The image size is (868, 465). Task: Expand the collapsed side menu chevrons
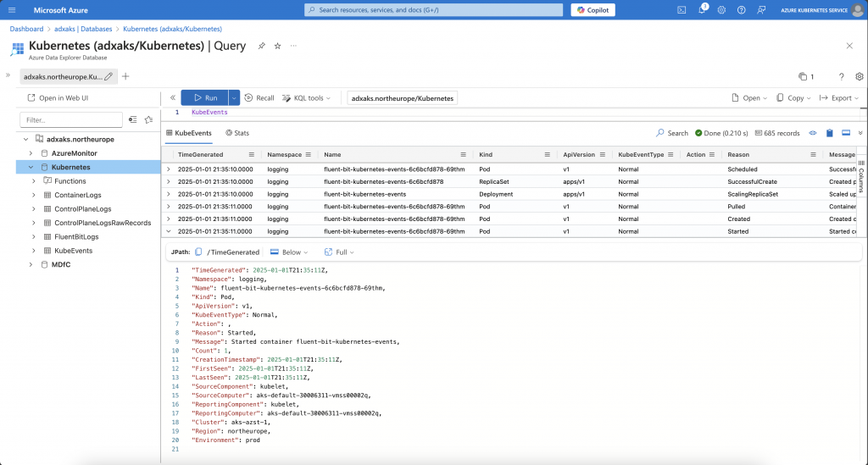click(x=8, y=75)
